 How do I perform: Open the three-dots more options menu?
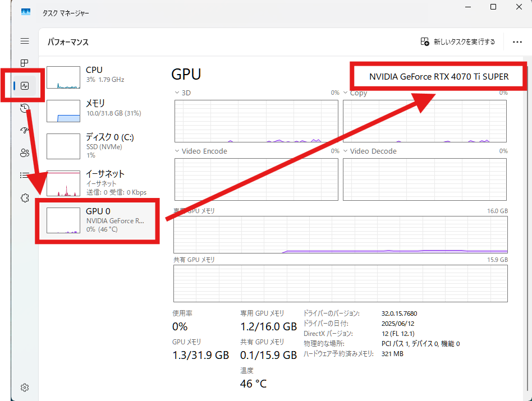coord(517,42)
